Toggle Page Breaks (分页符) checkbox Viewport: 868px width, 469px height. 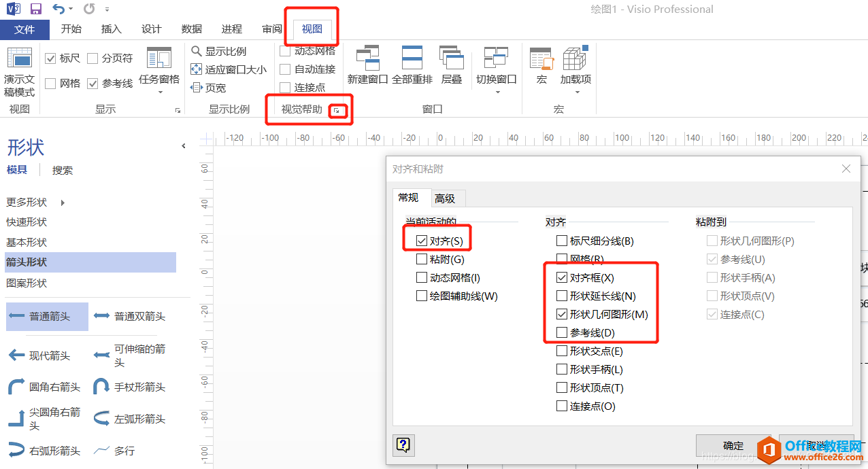(93, 58)
